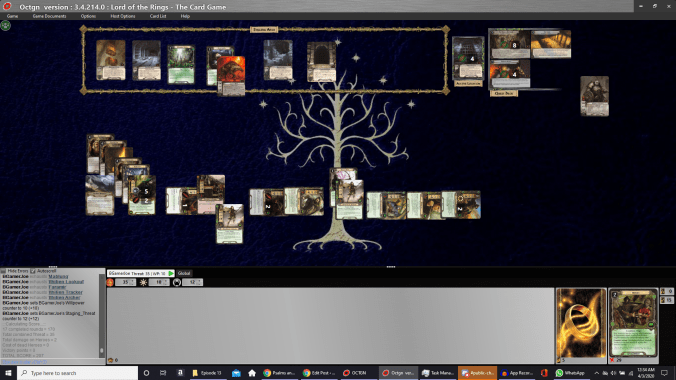676x380 pixels.
Task: Click the Staging Area label
Action: [x=264, y=29]
